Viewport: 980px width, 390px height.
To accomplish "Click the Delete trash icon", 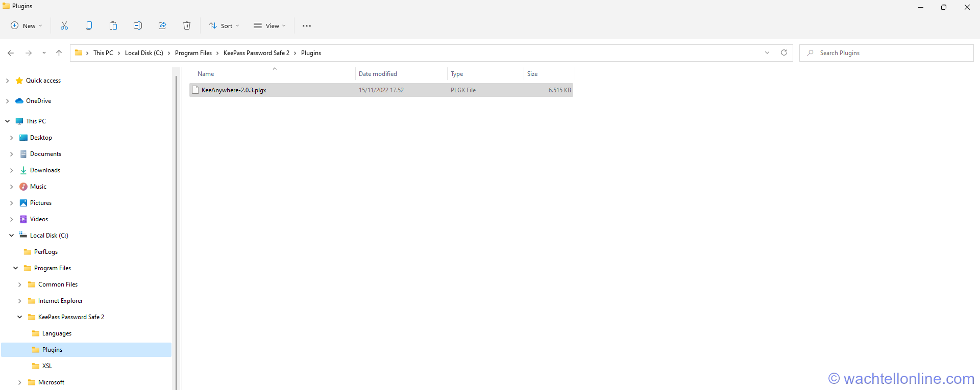I will click(x=187, y=25).
